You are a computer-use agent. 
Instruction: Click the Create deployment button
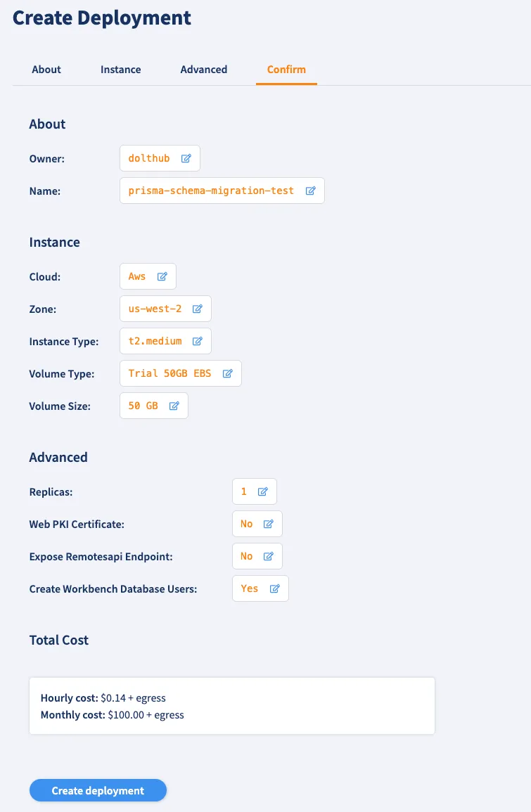click(98, 790)
